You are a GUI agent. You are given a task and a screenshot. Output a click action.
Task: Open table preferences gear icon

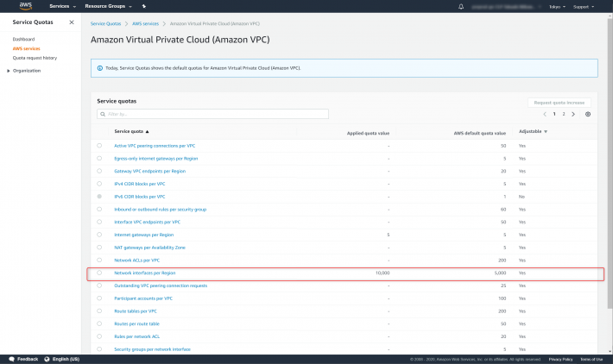click(588, 114)
